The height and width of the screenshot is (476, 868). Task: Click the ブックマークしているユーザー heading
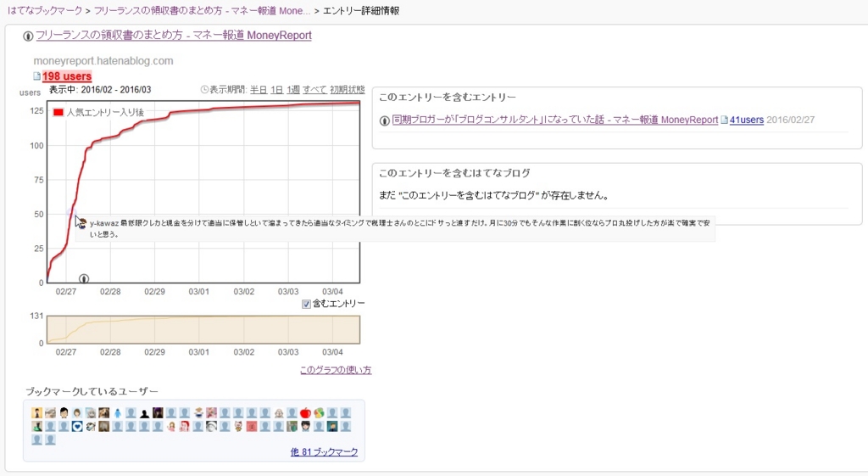92,392
